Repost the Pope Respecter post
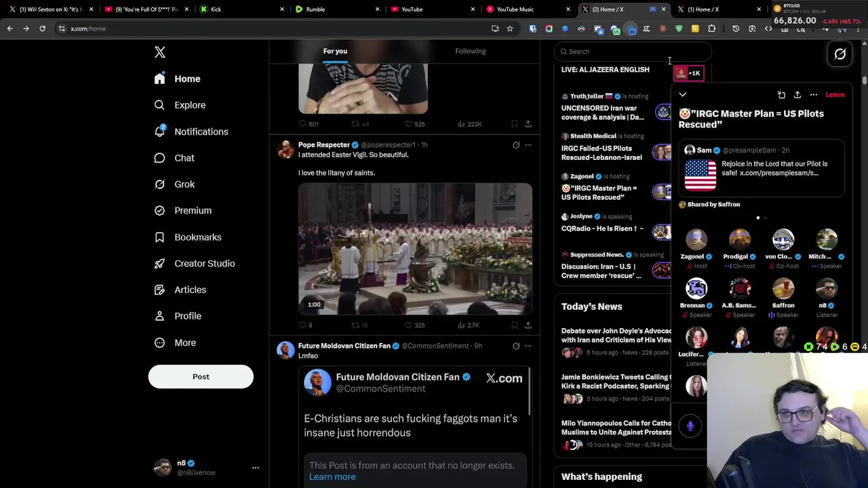The height and width of the screenshot is (488, 868). pos(360,325)
